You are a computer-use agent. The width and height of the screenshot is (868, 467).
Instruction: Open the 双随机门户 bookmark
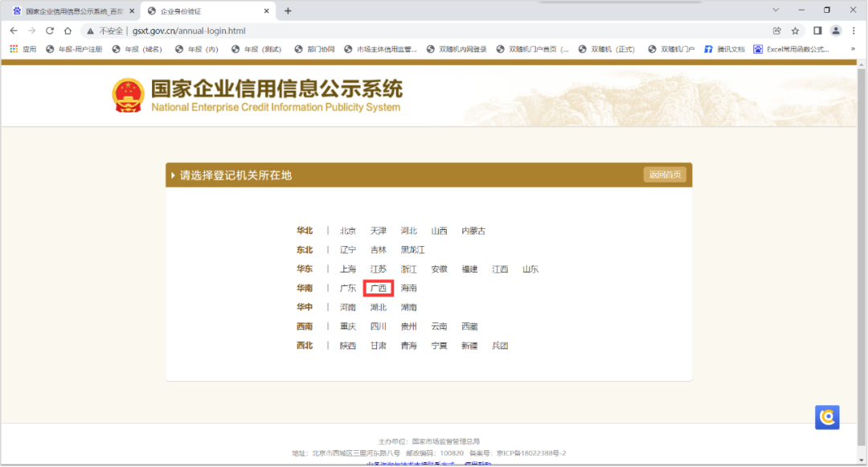point(671,49)
